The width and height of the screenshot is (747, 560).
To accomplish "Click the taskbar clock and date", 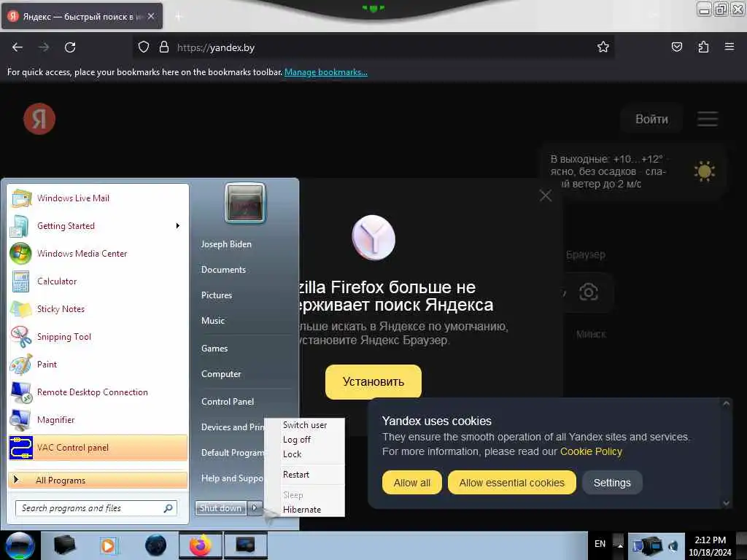I will click(x=710, y=545).
